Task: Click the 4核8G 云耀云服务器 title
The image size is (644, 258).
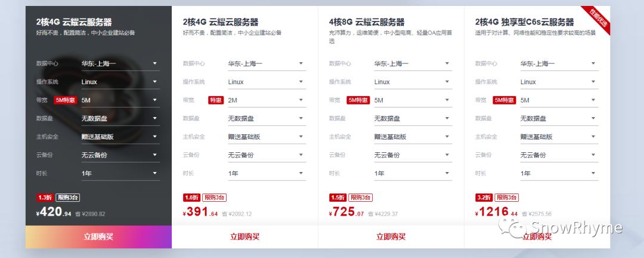Action: click(367, 22)
